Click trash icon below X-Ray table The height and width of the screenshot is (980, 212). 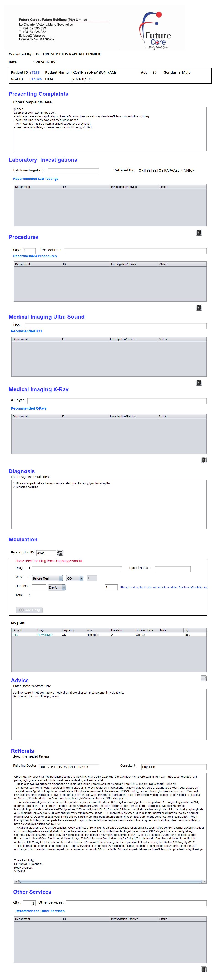pyautogui.click(x=203, y=460)
